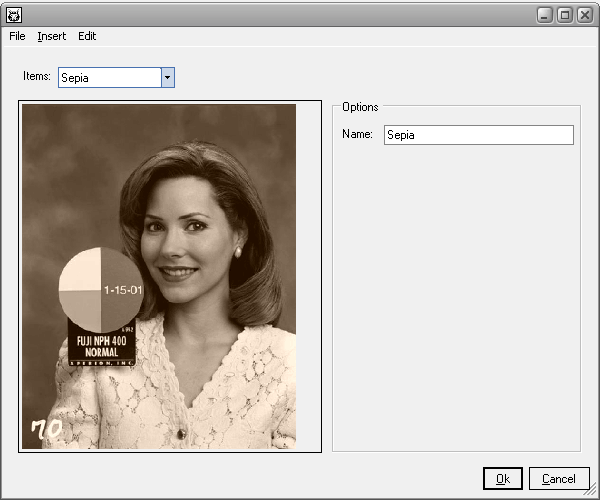Click the 1-15-01 date on the color circle
The height and width of the screenshot is (500, 600).
[x=123, y=290]
